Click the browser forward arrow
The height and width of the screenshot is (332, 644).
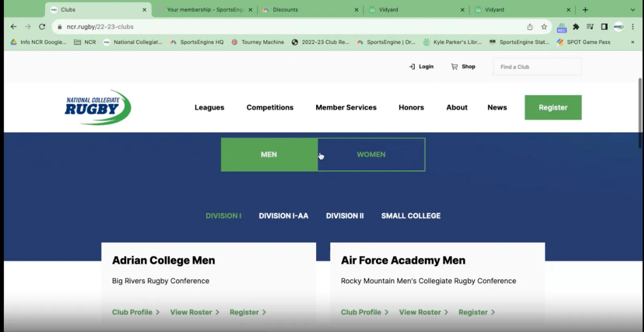28,27
